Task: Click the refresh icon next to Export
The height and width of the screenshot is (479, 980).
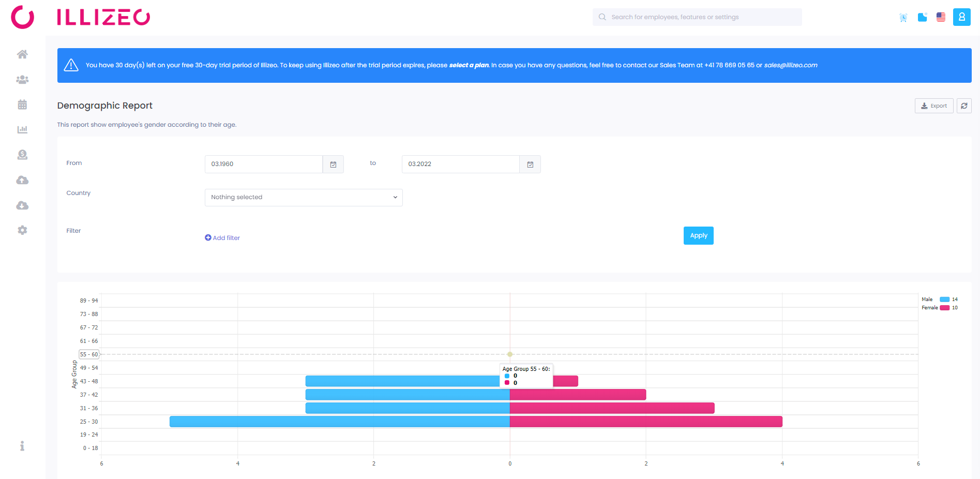Action: point(964,106)
